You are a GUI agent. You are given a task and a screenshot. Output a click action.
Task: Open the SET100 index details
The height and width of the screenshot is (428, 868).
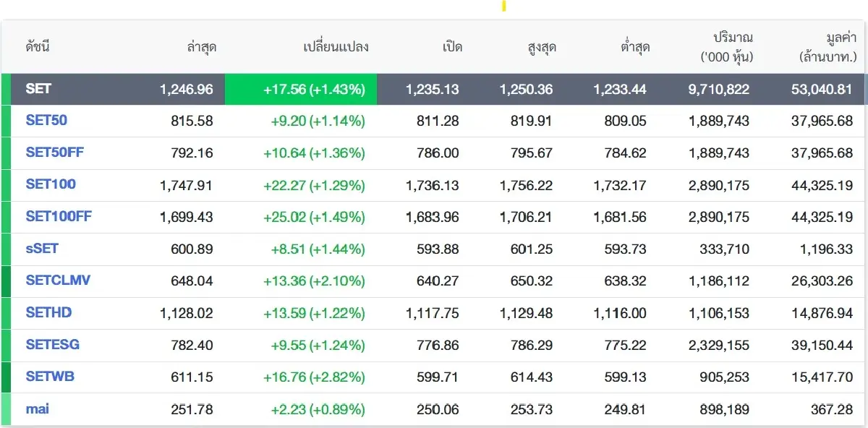[50, 184]
